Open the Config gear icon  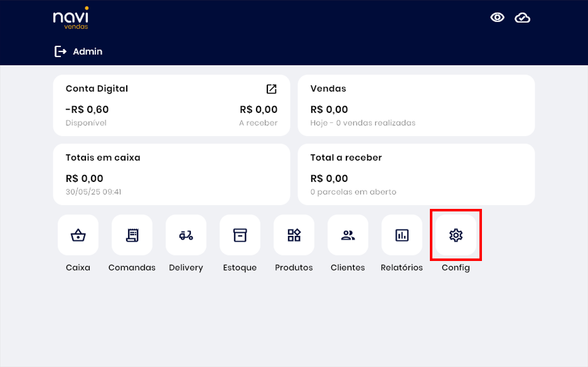456,235
